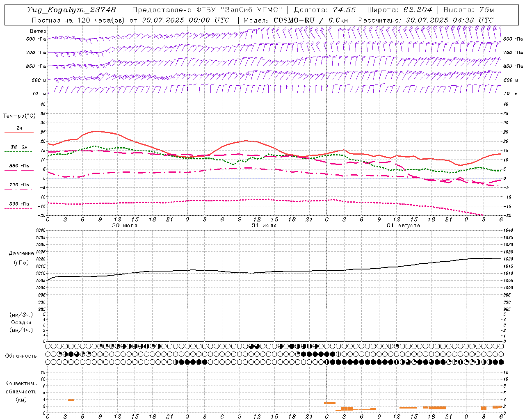Click the Широта: 62.204 latitude field
The image size is (525, 420).
point(399,9)
